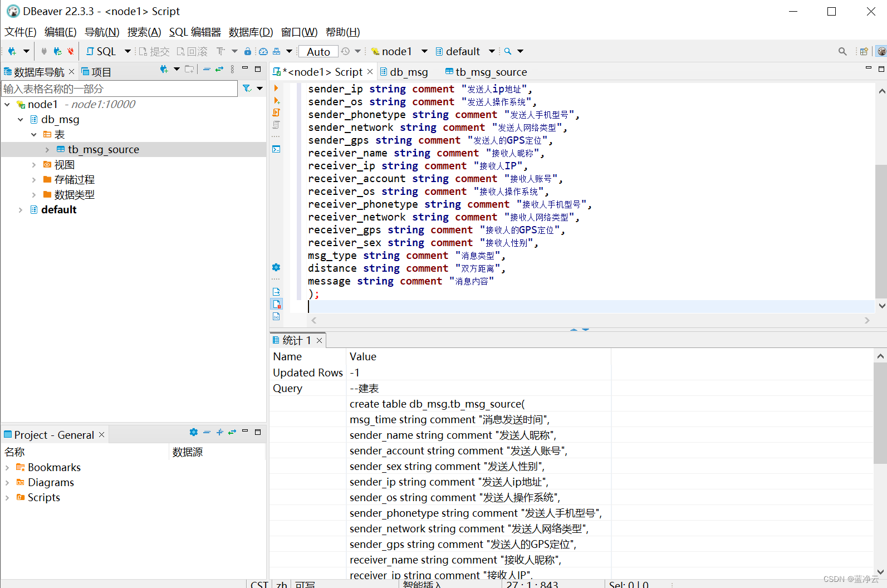
Task: Open a new SQL editor via SQL button
Action: click(x=101, y=51)
